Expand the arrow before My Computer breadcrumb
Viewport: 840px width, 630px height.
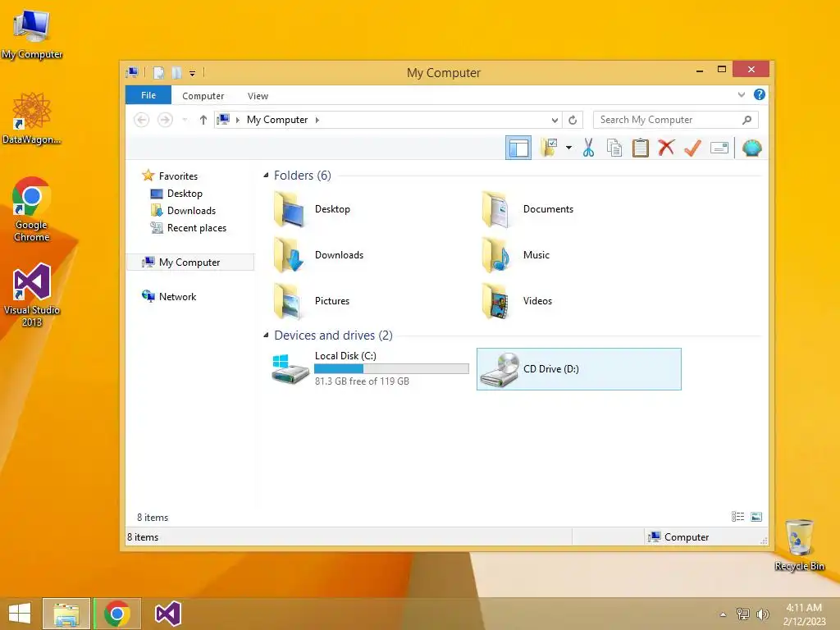pos(237,120)
